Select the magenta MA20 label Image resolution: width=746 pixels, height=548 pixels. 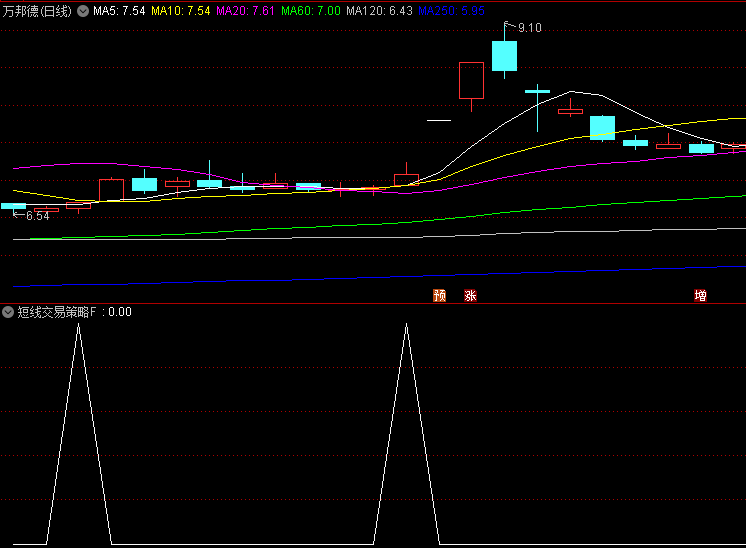pyautogui.click(x=246, y=11)
